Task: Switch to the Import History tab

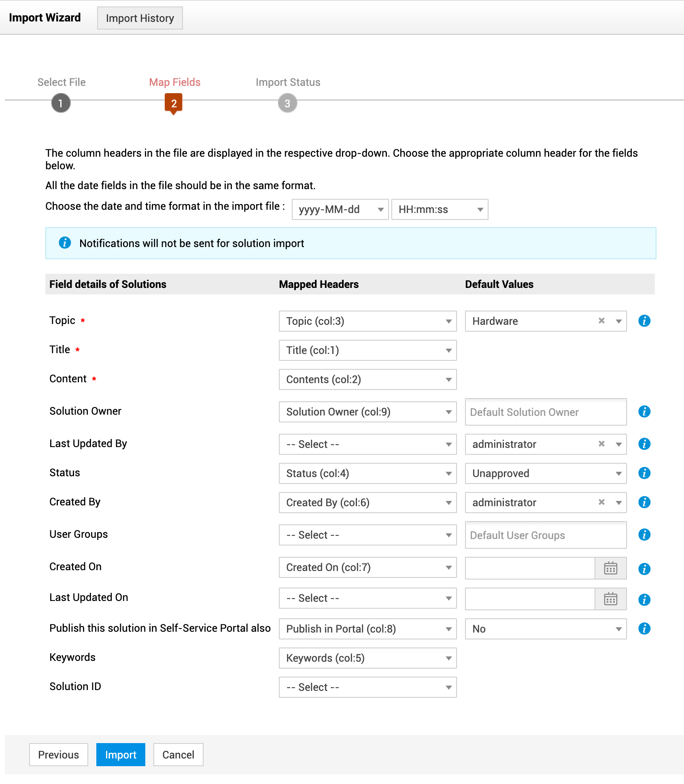Action: coord(140,18)
